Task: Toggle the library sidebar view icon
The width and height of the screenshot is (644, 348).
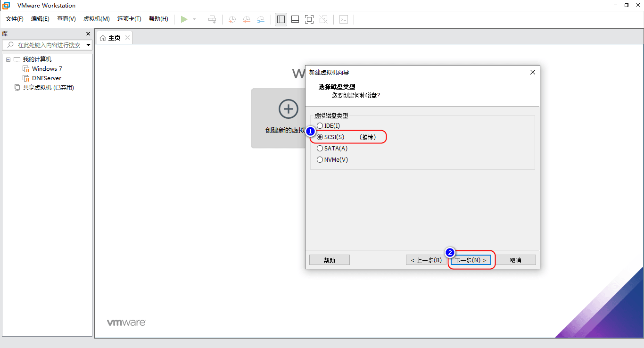Action: [281, 19]
